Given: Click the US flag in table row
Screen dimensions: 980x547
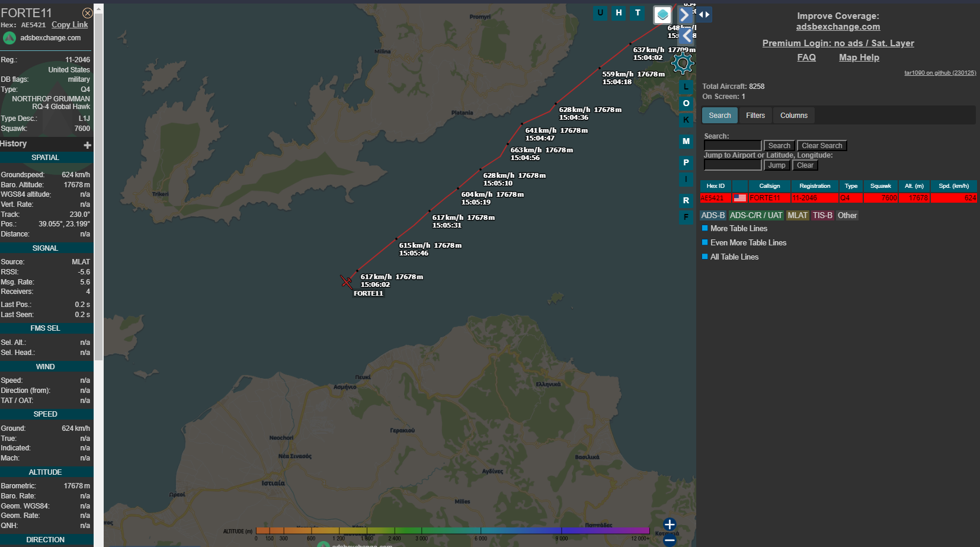Looking at the screenshot, I should pyautogui.click(x=740, y=198).
